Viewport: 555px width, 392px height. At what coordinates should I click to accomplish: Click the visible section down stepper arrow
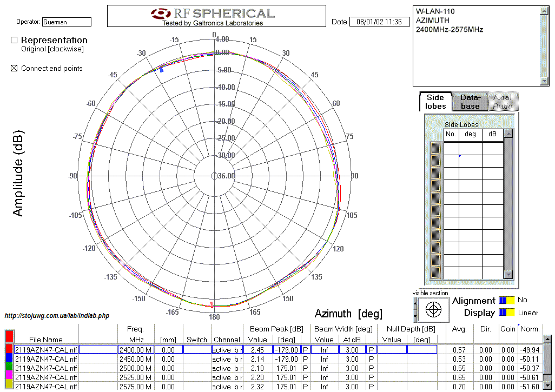pyautogui.click(x=415, y=316)
